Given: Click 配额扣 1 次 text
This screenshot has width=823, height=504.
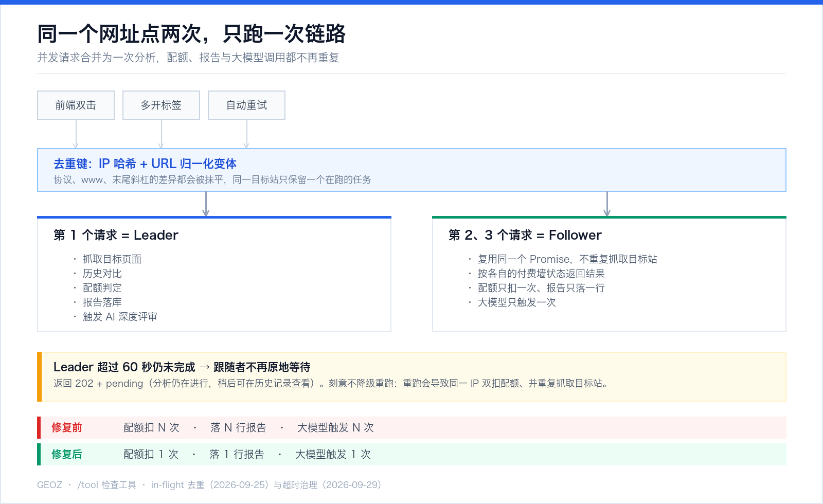Looking at the screenshot, I should click(151, 454).
